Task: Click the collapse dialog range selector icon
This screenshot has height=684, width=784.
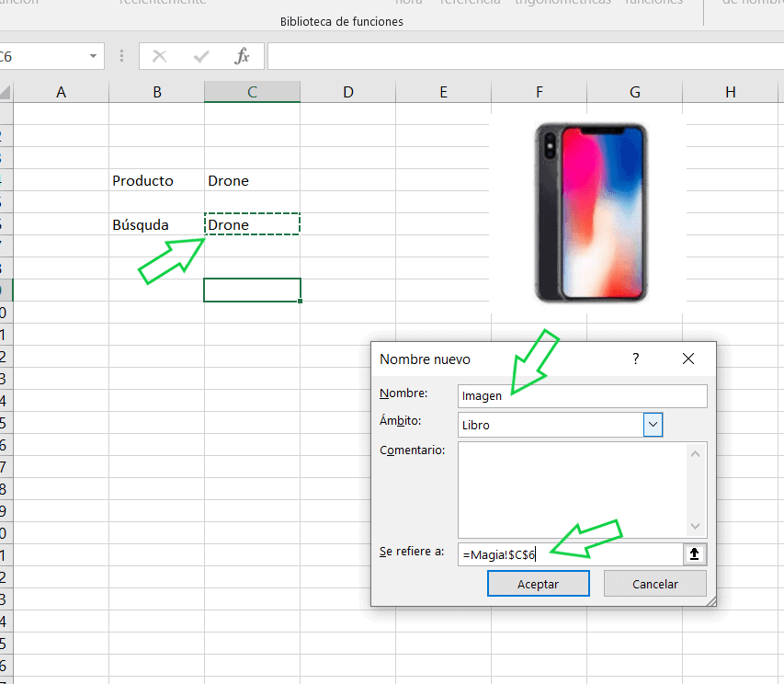Action: click(695, 554)
